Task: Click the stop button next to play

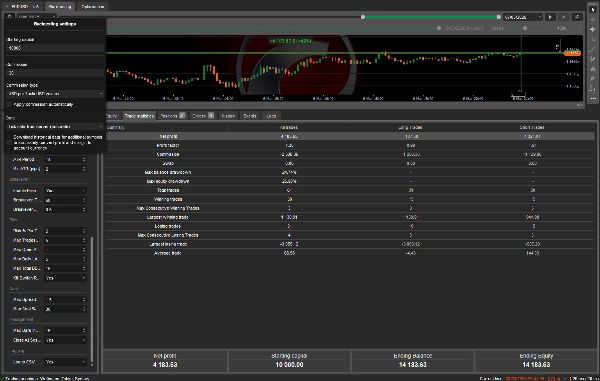Action: (563, 17)
